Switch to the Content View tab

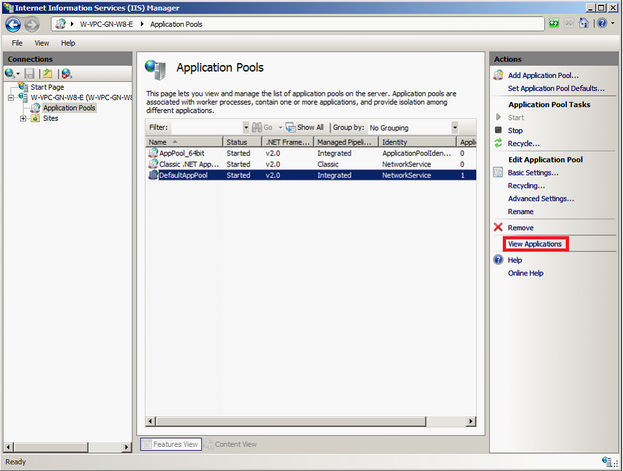[231, 444]
